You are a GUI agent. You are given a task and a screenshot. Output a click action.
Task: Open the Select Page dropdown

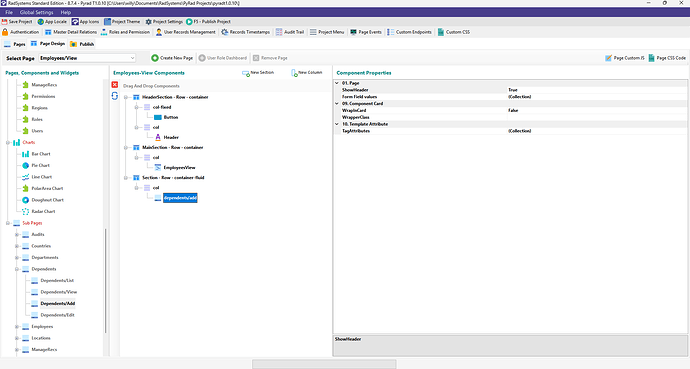pyautogui.click(x=87, y=58)
